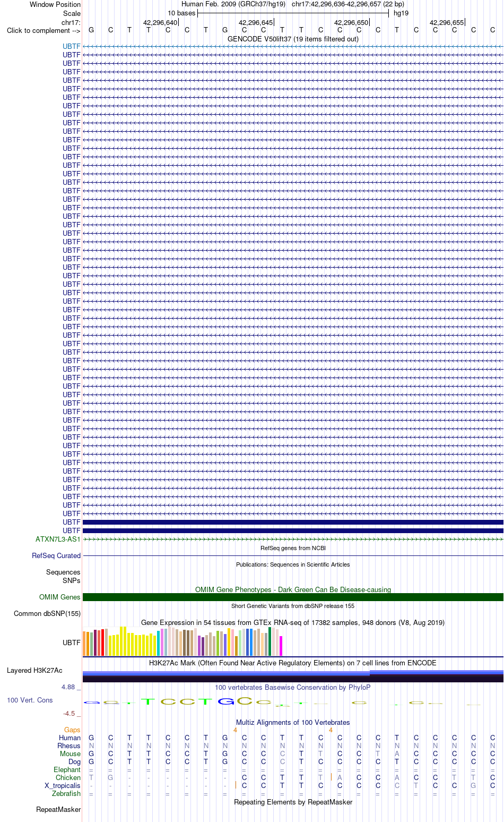This screenshot has height=822, width=504.
Task: Open 'Short Genetic Variants from dbSNP release 155'
Action: point(293,606)
